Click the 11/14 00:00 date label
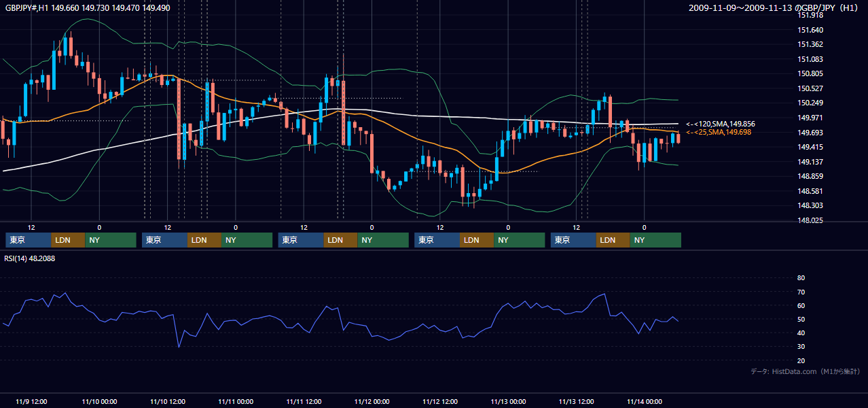Screen dimensions: 868x408 pyautogui.click(x=645, y=401)
